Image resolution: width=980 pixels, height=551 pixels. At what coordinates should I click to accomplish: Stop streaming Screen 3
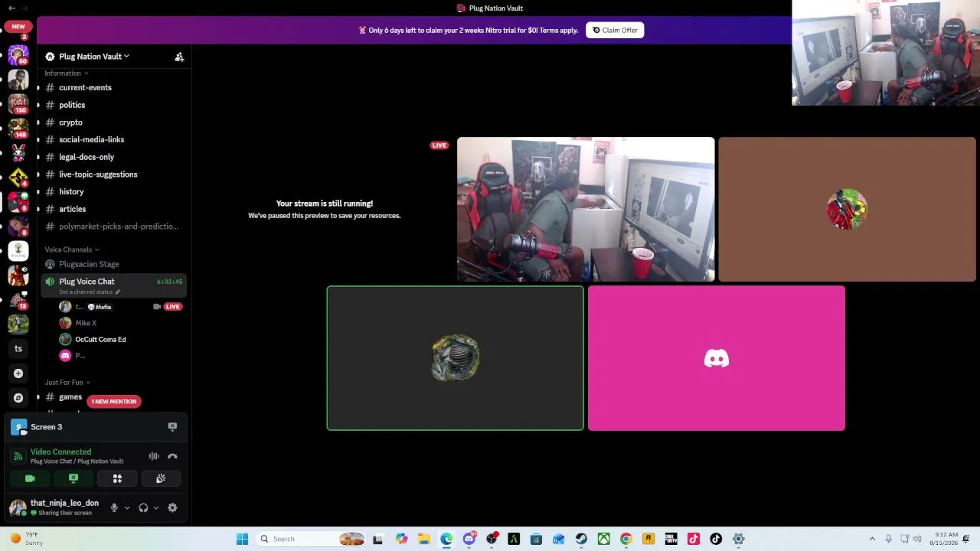click(172, 427)
